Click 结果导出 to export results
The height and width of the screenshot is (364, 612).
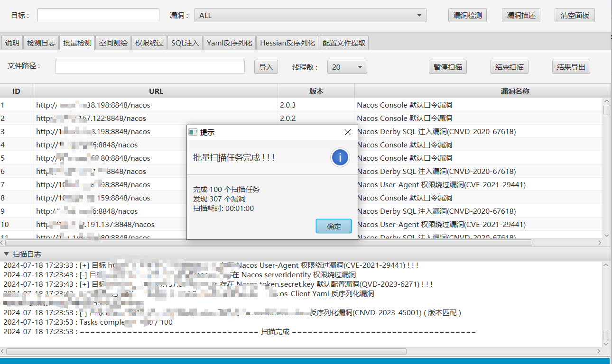coord(571,66)
